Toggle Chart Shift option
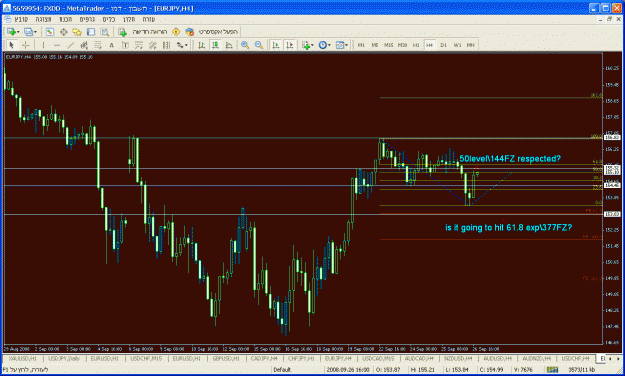Image resolution: width=625 pixels, height=376 pixels. pyautogui.click(x=289, y=45)
